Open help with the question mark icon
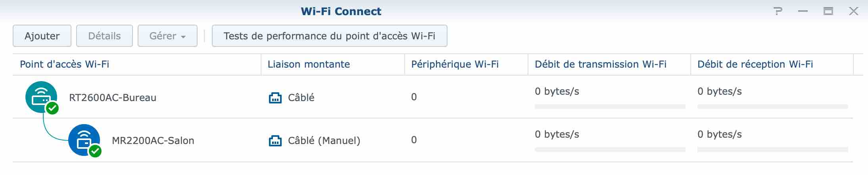The image size is (868, 175). [x=778, y=12]
